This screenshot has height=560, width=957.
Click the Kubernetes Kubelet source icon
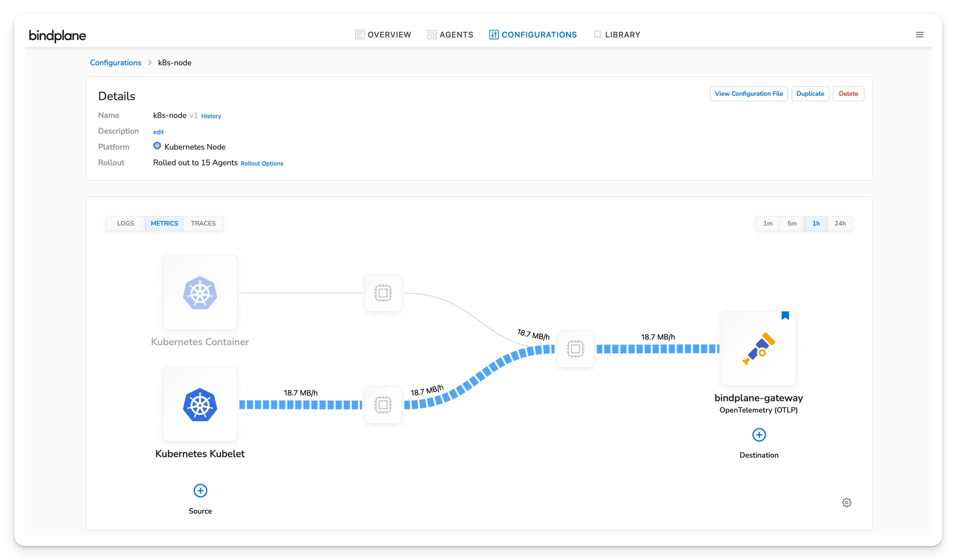pyautogui.click(x=200, y=405)
